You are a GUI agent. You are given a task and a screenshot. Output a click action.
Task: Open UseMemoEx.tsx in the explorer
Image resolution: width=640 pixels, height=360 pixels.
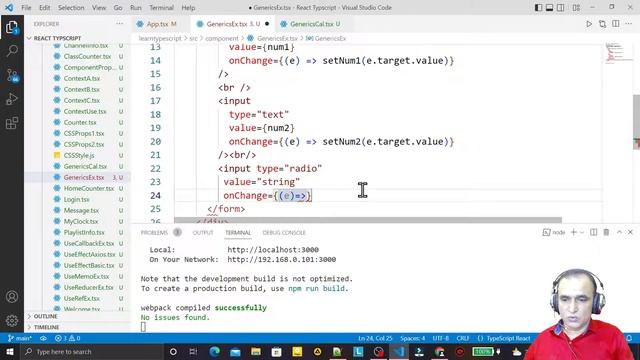pyautogui.click(x=87, y=277)
